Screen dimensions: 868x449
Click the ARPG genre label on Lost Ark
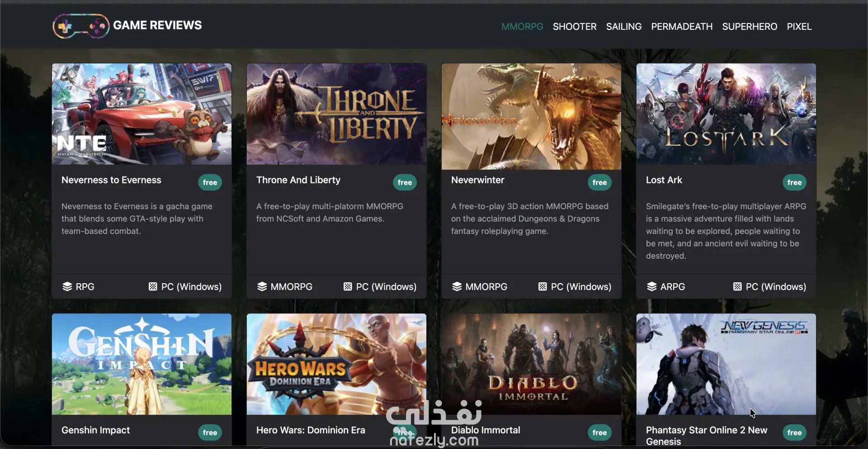click(x=673, y=286)
